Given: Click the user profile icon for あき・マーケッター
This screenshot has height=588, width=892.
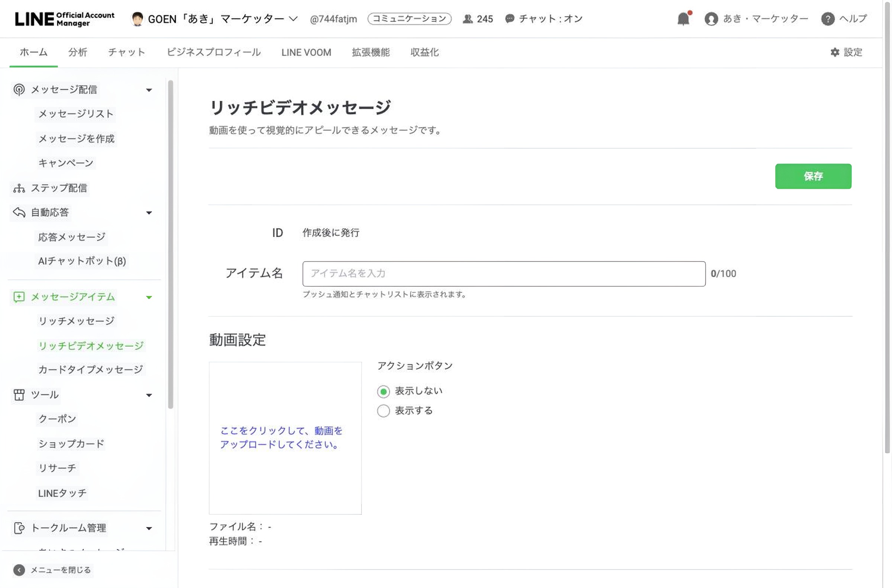Looking at the screenshot, I should point(711,19).
